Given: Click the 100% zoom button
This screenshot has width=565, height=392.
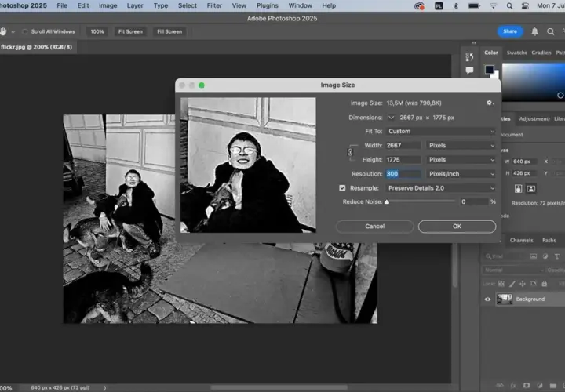Looking at the screenshot, I should [97, 31].
